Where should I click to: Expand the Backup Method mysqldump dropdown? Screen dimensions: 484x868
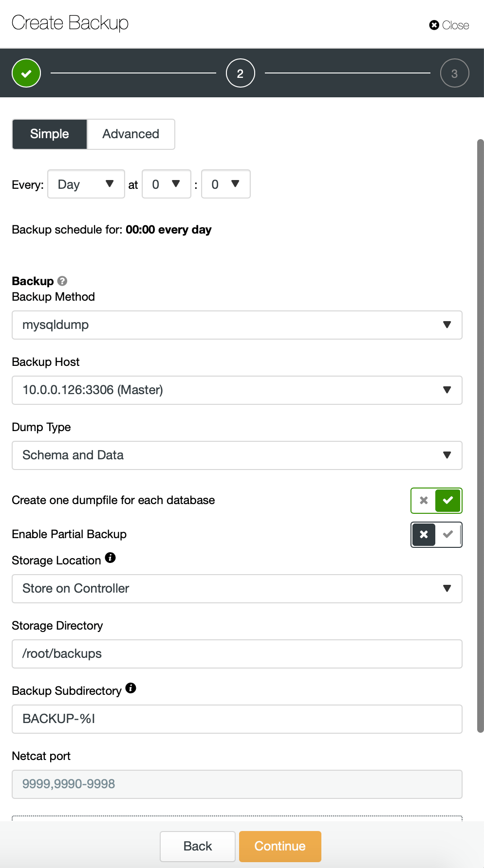pos(237,325)
